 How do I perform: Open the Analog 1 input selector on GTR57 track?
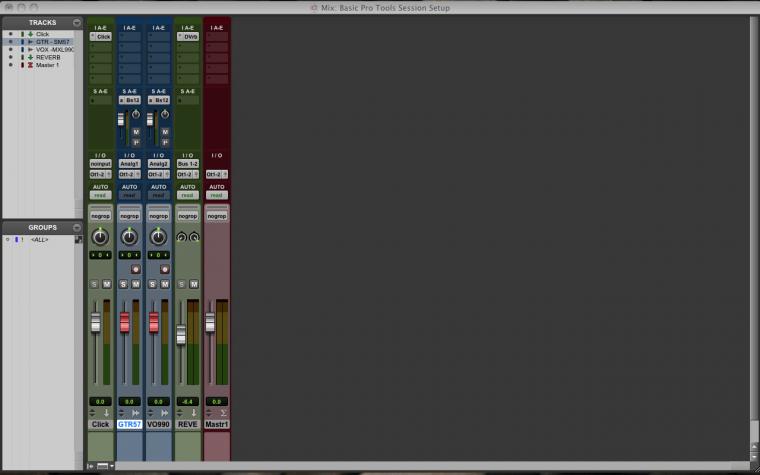(x=129, y=164)
